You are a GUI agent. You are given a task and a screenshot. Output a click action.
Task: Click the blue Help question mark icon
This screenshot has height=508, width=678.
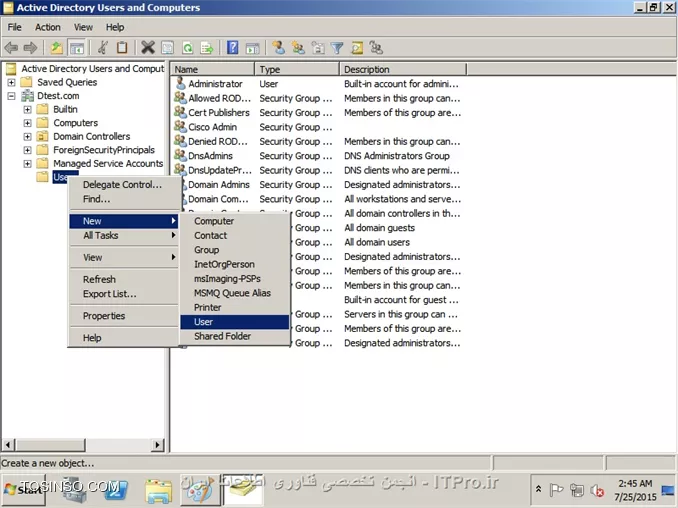coord(233,48)
